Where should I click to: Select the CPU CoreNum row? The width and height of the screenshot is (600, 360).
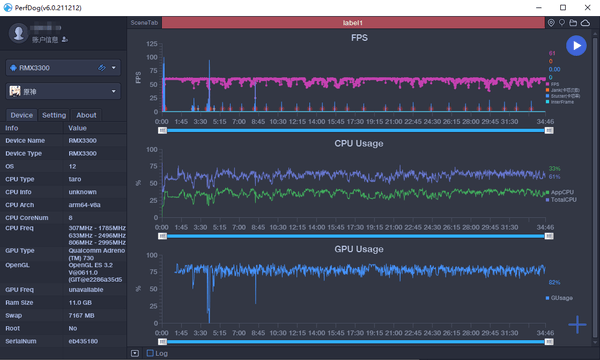click(x=63, y=218)
